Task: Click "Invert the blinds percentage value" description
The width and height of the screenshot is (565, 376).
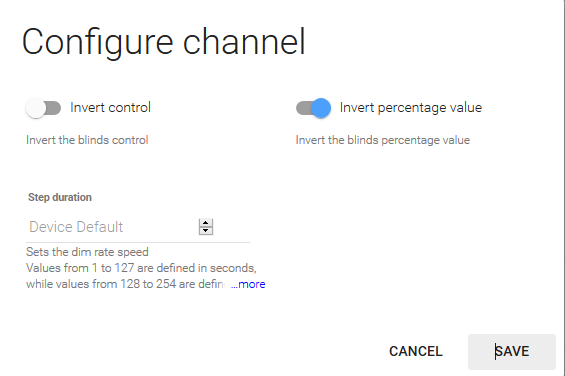Action: tap(383, 140)
